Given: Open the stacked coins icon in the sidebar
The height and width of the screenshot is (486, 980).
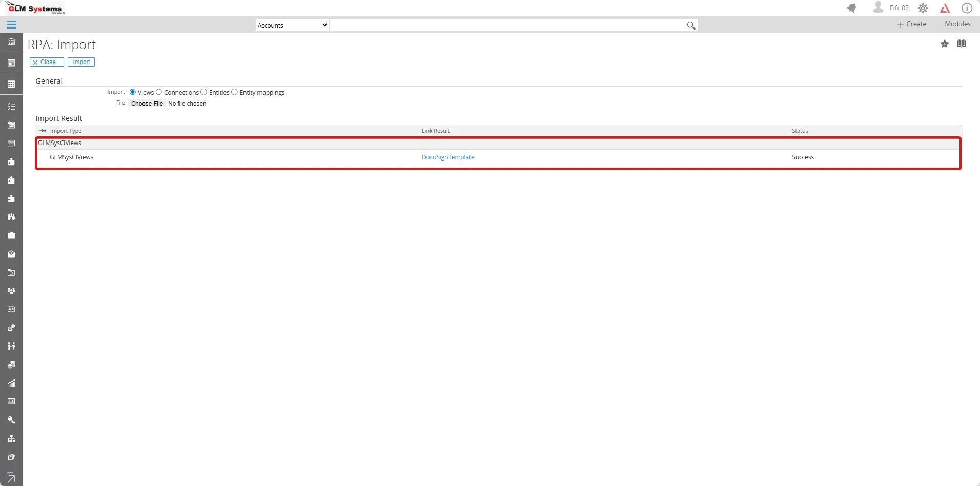Looking at the screenshot, I should 11,365.
